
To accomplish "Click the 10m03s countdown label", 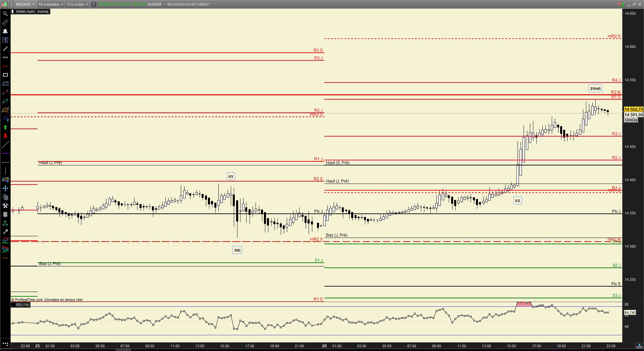I will [631, 120].
